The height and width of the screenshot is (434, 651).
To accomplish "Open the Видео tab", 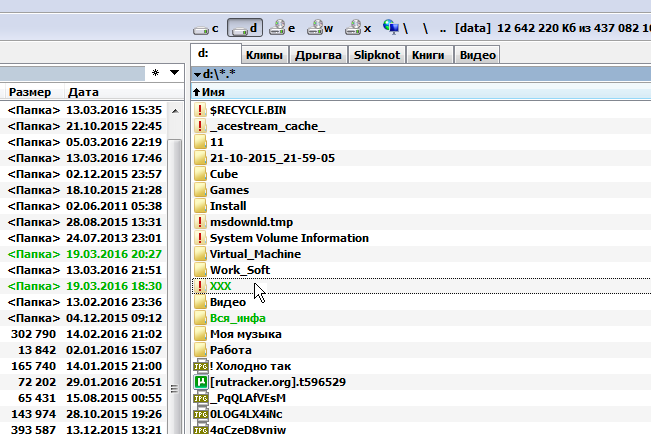I will point(479,55).
